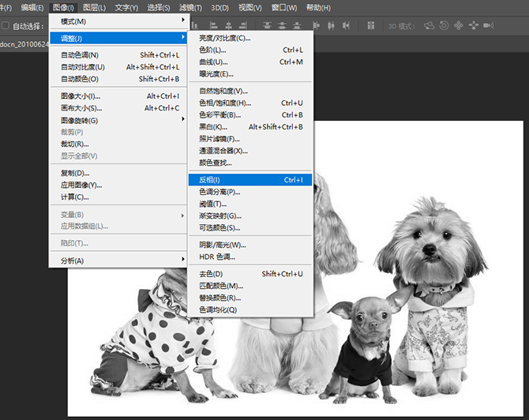Screen dimensions: 529x420
Task: Open the 帮助(H) menu
Action: (318, 7)
